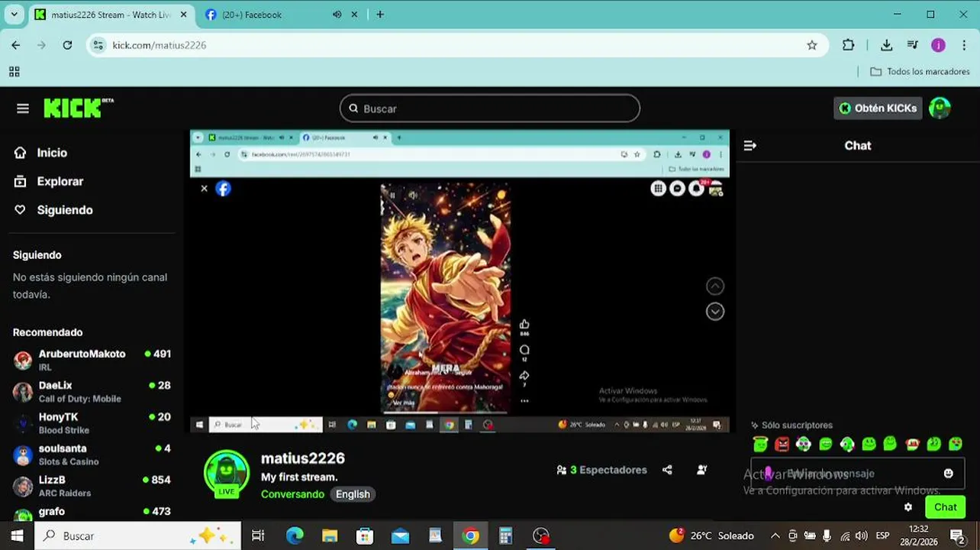Click the 3 Espectadores count

[602, 470]
